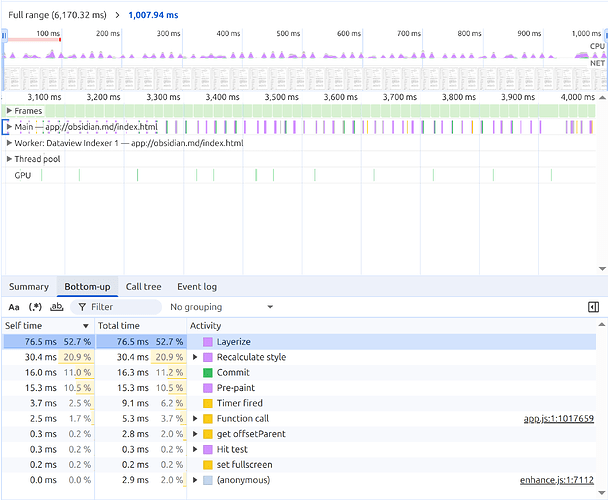Toggle regular expression filter button

pos(35,307)
